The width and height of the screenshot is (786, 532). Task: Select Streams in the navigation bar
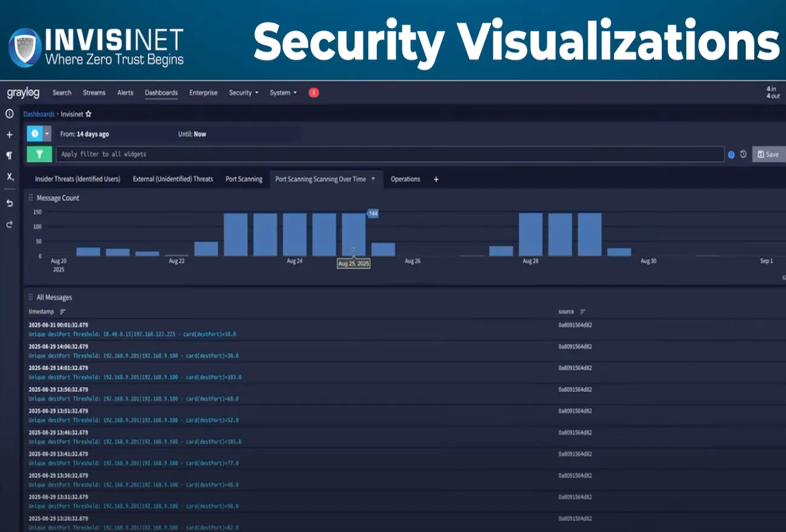coord(94,92)
